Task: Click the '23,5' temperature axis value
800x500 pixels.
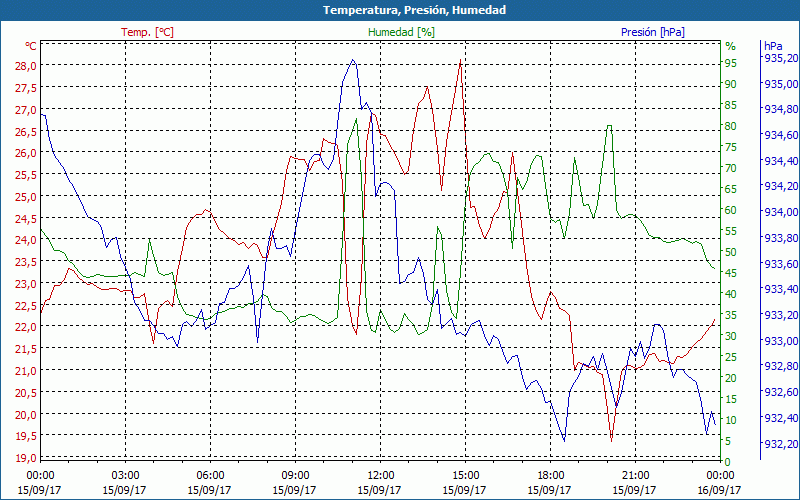Action: coord(26,262)
